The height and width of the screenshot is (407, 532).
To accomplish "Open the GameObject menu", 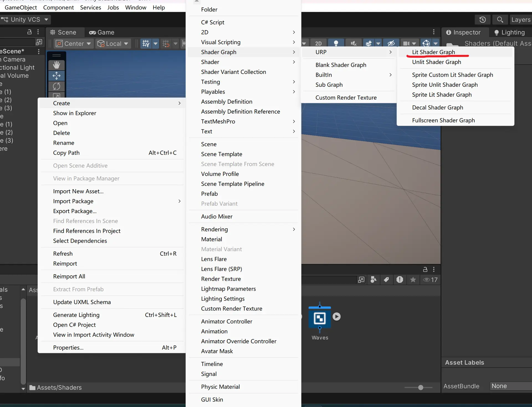I will [x=21, y=7].
